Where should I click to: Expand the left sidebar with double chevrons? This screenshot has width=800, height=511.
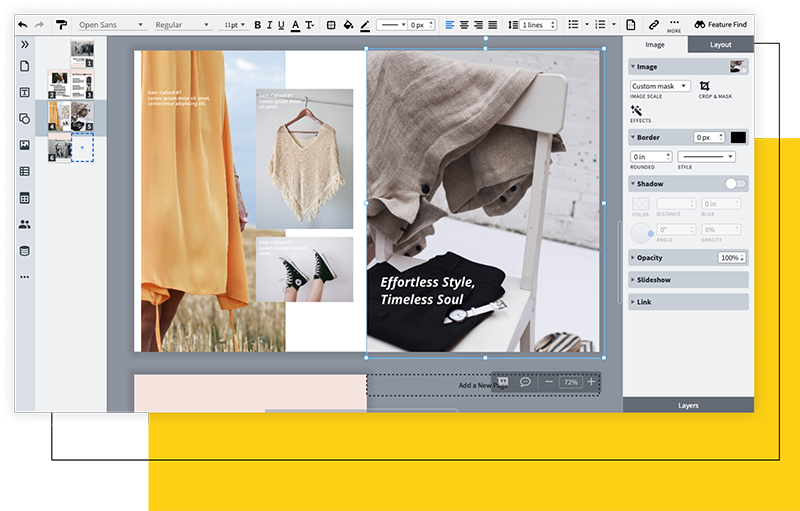[x=24, y=44]
